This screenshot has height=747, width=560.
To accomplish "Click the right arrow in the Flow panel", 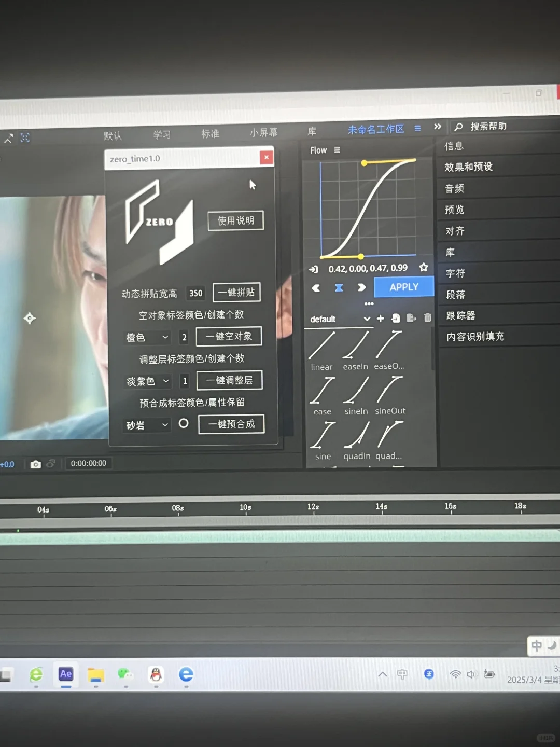I will [x=362, y=288].
